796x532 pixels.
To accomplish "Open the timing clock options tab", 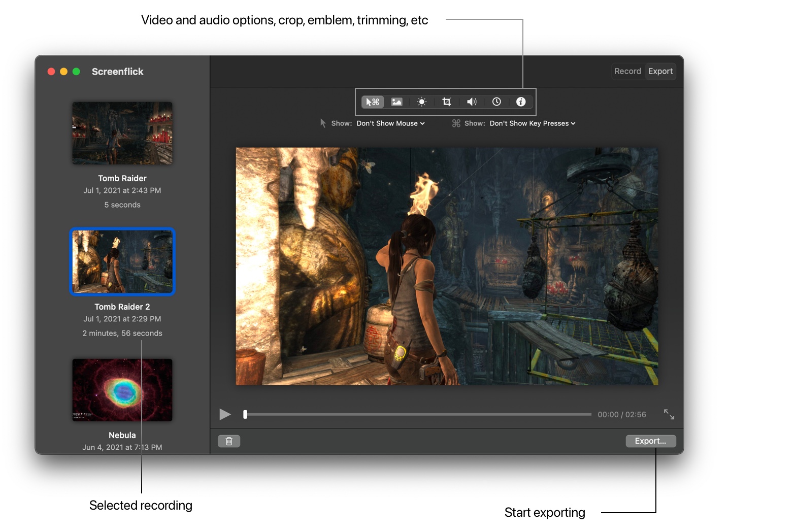I will [496, 102].
